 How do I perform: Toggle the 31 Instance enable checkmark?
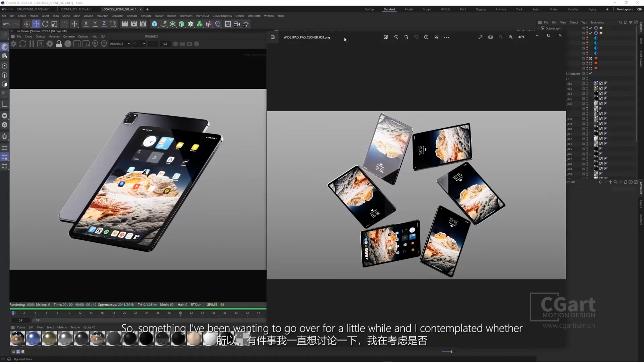(x=590, y=73)
